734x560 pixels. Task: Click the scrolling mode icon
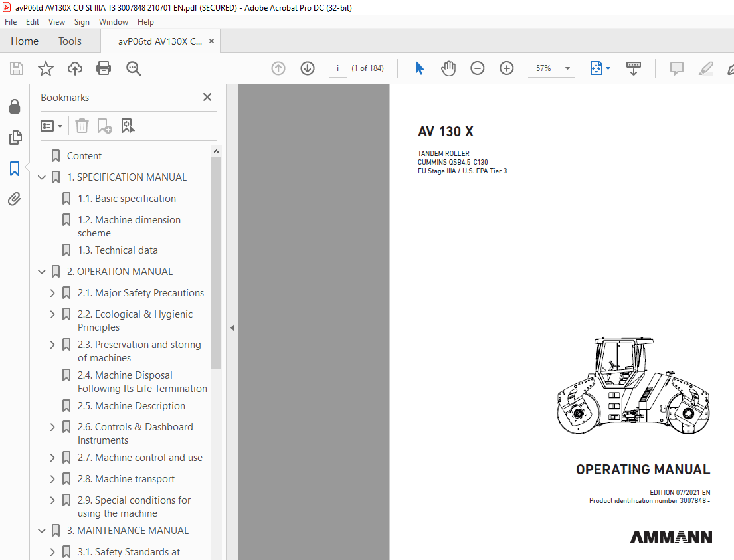[x=633, y=68]
